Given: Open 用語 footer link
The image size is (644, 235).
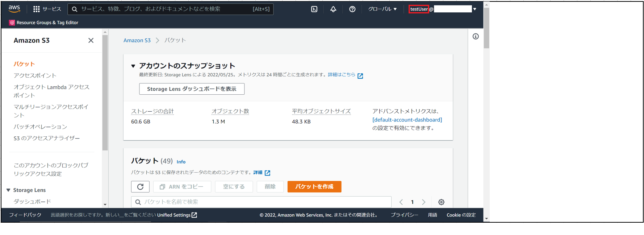Looking at the screenshot, I should (432, 215).
